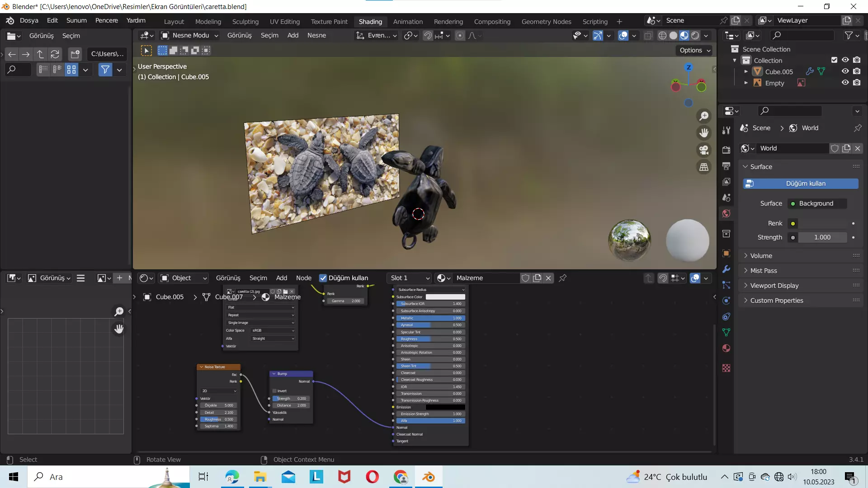Switch to the Texture Paint workspace tab
This screenshot has width=868, height=488.
[329, 21]
